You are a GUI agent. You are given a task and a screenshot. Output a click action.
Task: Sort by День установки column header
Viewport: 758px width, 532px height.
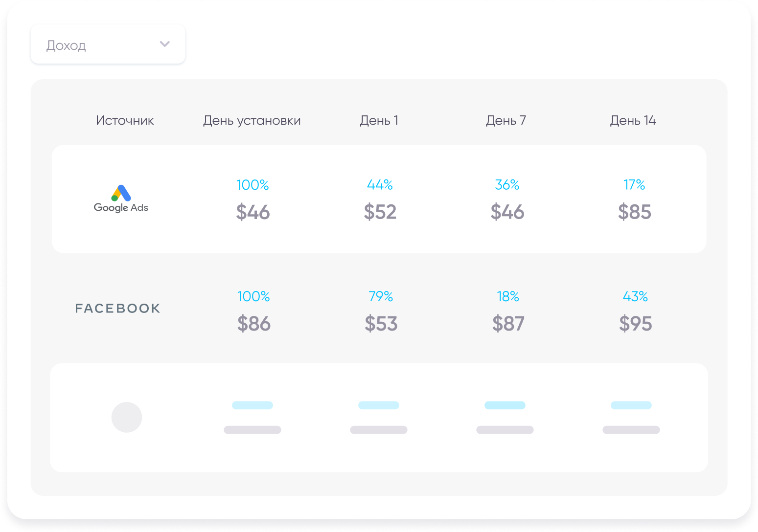point(252,120)
